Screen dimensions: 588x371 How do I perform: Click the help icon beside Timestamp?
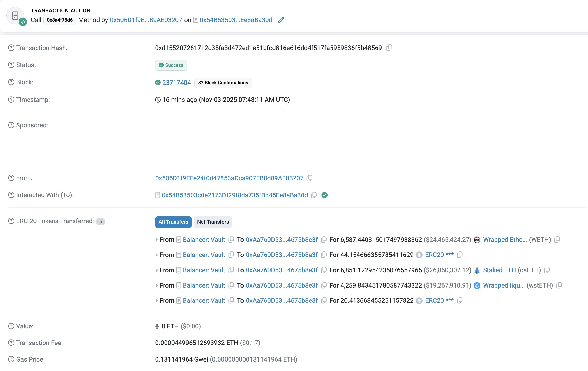[11, 99]
